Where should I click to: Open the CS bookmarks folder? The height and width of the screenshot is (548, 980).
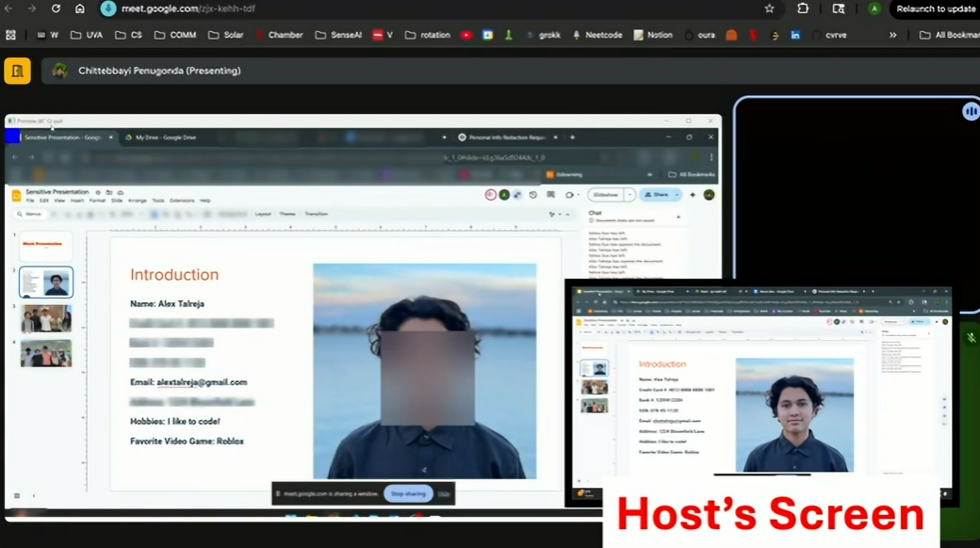[129, 35]
